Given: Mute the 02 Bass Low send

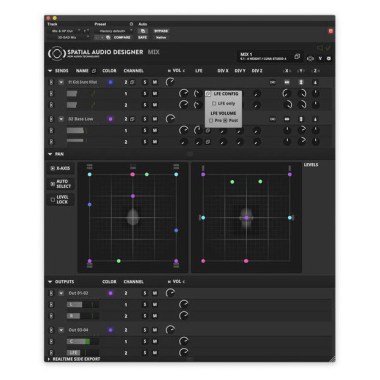Looking at the screenshot, I should 155,119.
